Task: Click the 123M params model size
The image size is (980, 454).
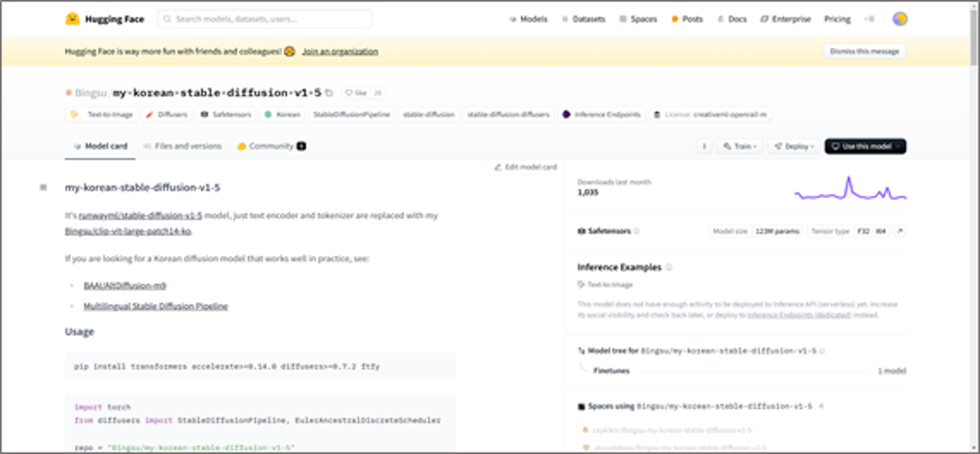Action: tap(777, 231)
